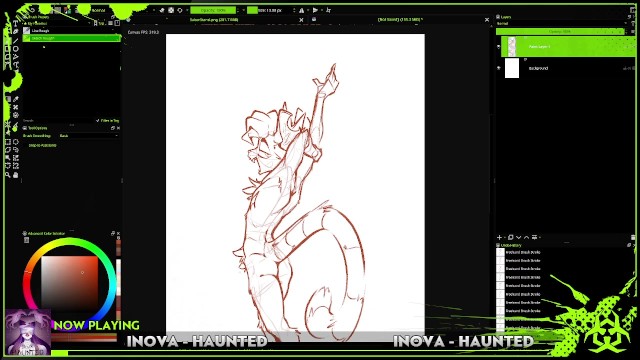Click the duplicate layer icon

[510, 237]
